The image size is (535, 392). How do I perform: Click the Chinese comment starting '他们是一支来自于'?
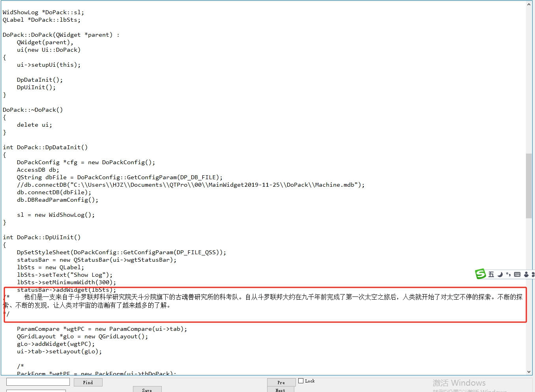pos(263,301)
